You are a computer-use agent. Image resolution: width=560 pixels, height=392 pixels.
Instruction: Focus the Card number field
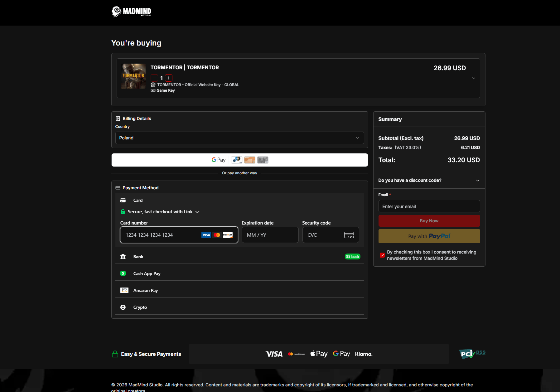179,235
